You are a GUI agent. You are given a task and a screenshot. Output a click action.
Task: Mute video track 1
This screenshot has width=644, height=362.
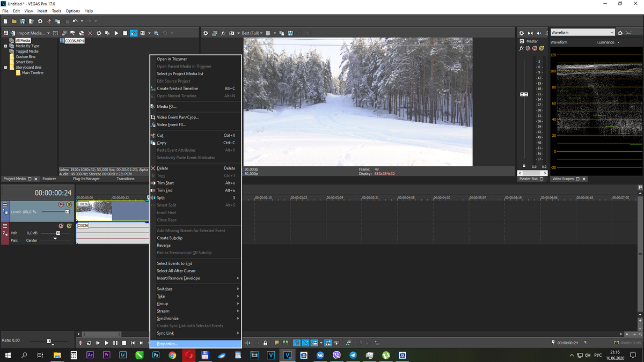[x=61, y=204]
